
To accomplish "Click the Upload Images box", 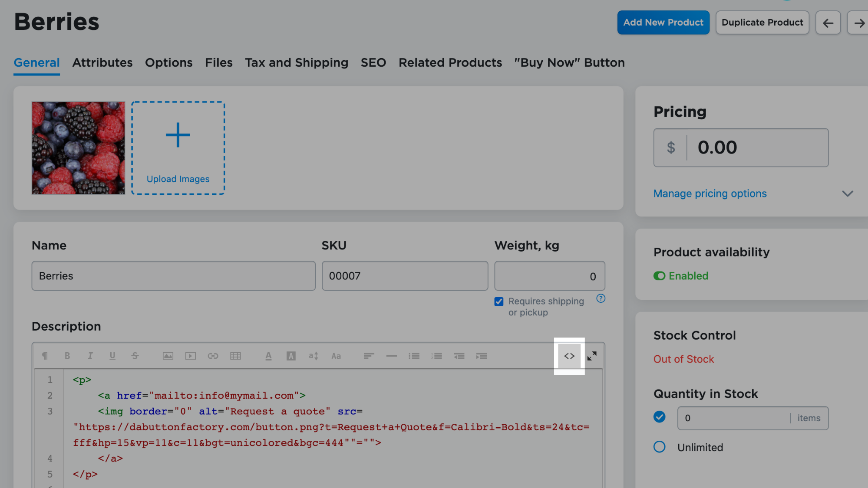I will pyautogui.click(x=178, y=148).
